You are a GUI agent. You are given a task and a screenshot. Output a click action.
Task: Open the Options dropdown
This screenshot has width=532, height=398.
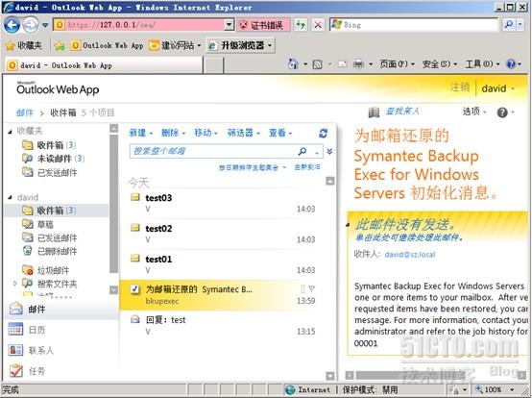(x=474, y=112)
